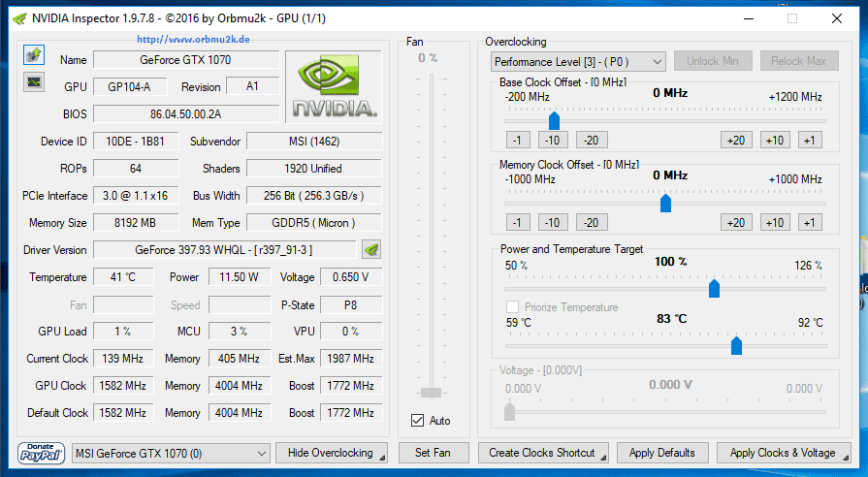Click Memory Clock Offset +20 button
The height and width of the screenshot is (477, 868).
tap(736, 222)
